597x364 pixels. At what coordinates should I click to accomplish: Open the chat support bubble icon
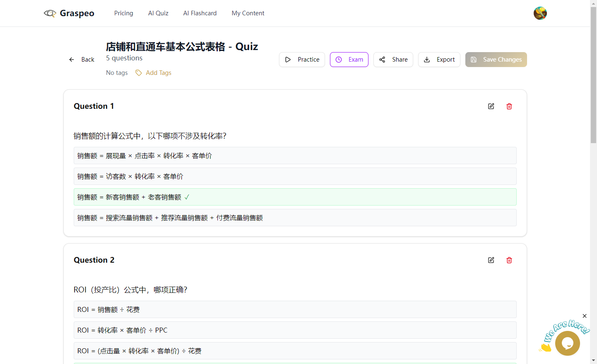pyautogui.click(x=568, y=343)
